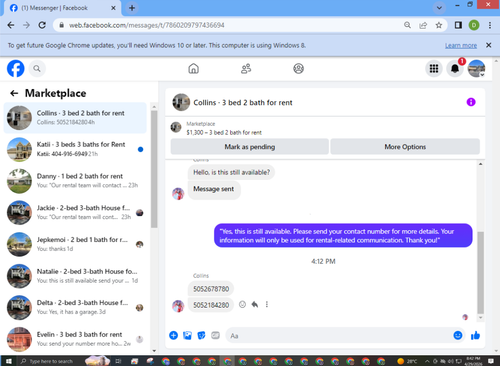500x366 pixels.
Task: Attach a photo with the image icon
Action: pos(187,335)
